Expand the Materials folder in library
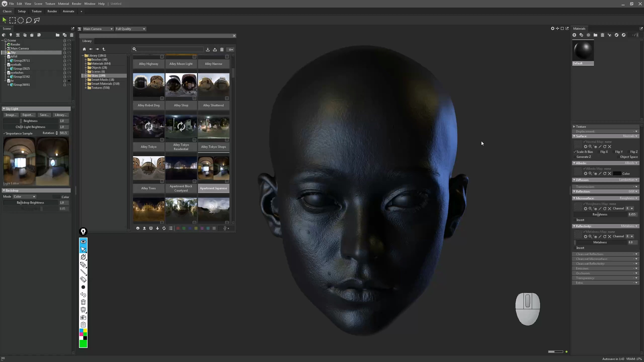644x362 pixels. [86, 64]
